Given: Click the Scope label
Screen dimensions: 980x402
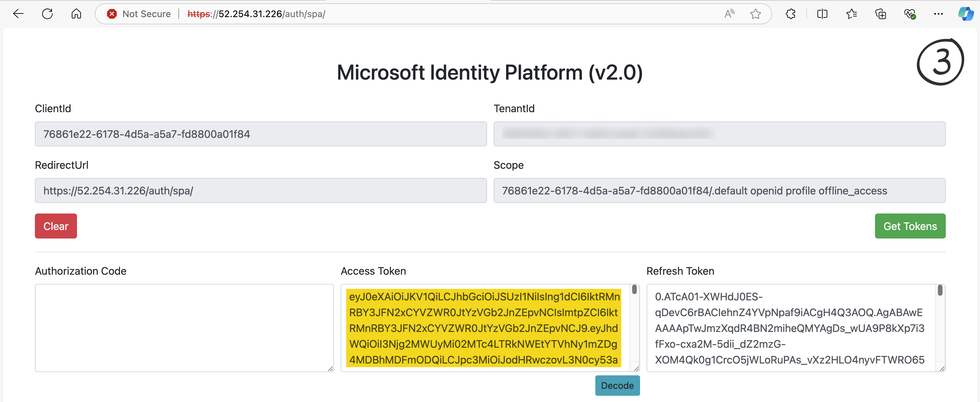Looking at the screenshot, I should pos(509,165).
